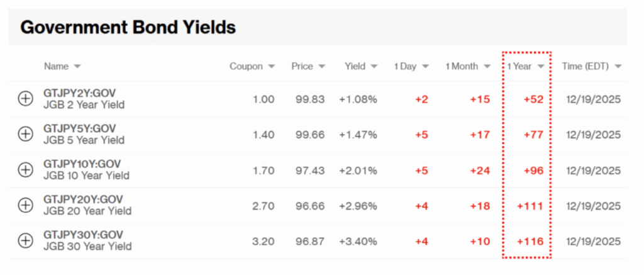The image size is (644, 275).
Task: Expand the JGB 5 Year Yield row
Action: coord(25,134)
